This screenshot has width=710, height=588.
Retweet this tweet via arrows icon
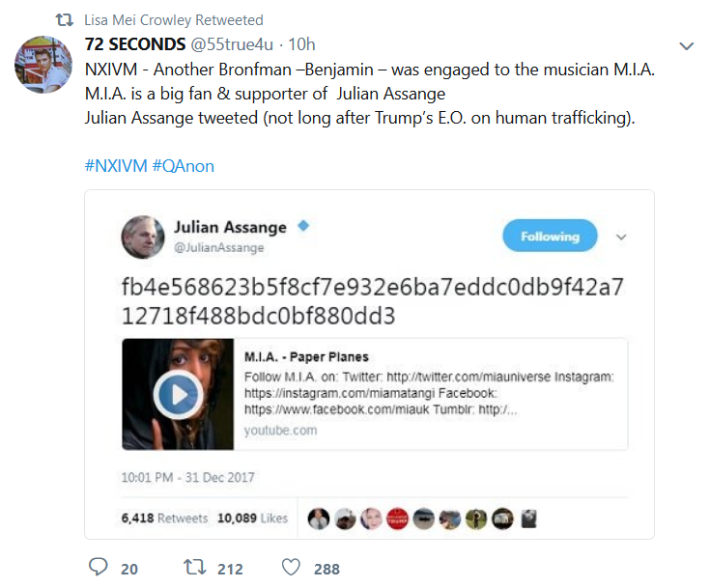[195, 567]
